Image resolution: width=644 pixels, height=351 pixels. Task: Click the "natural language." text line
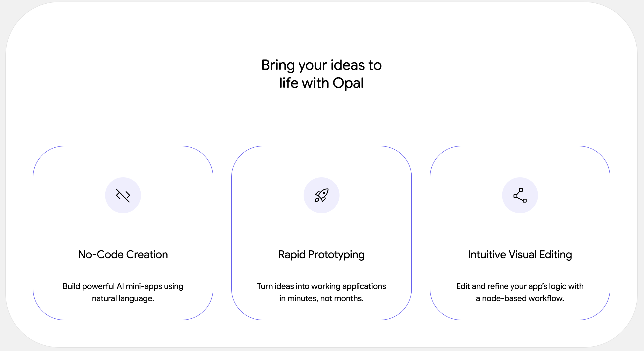click(x=123, y=298)
